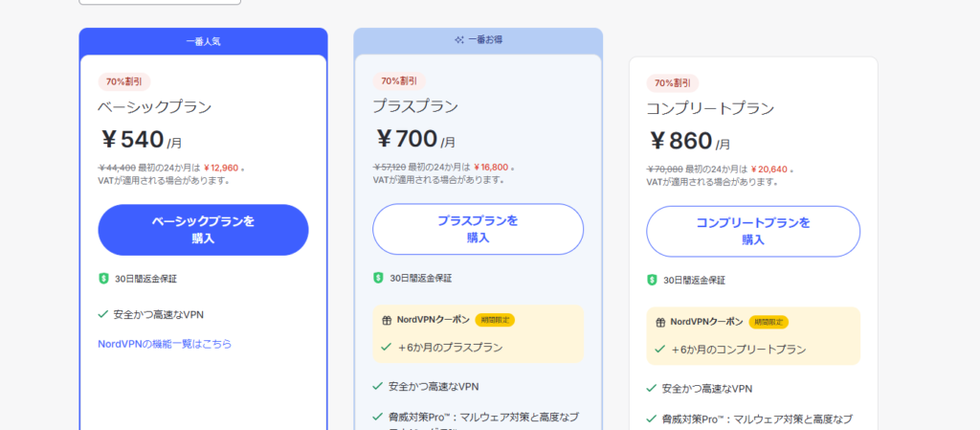Click the gift icon in コンプリートプラン coupon box

660,323
